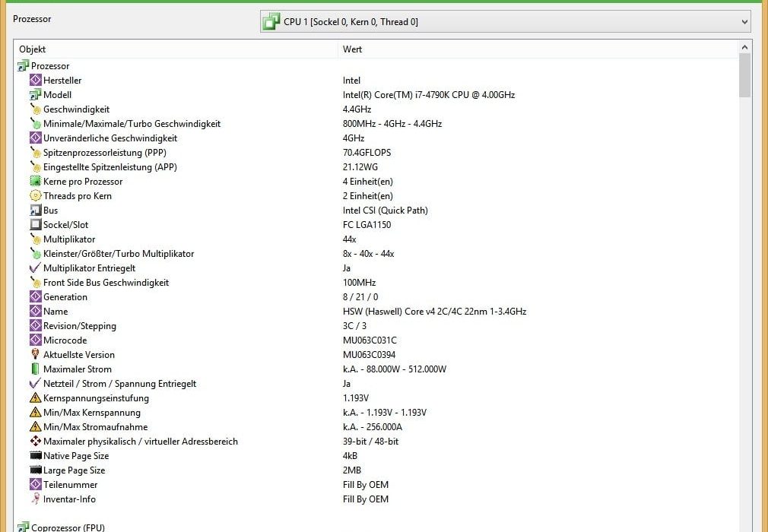Click checkmark beside Netzteil / Strom / Spannung Entriegelt
The width and height of the screenshot is (768, 532).
click(x=35, y=383)
